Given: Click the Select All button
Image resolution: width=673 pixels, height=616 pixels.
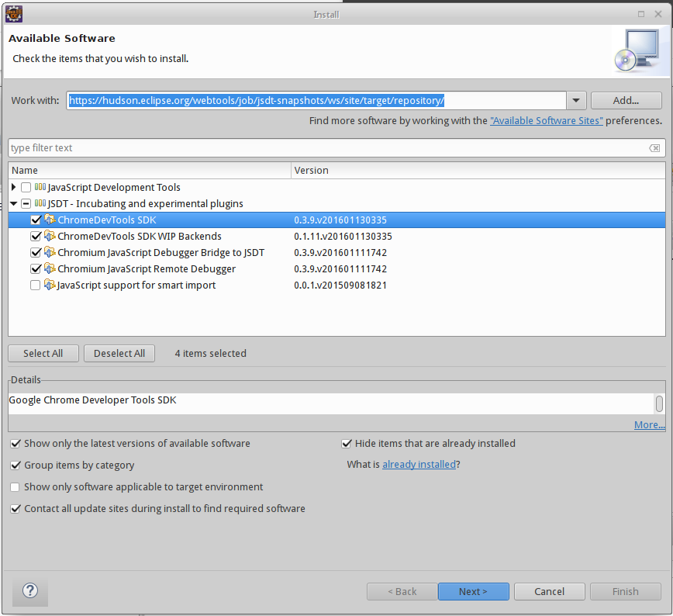Looking at the screenshot, I should click(x=43, y=353).
